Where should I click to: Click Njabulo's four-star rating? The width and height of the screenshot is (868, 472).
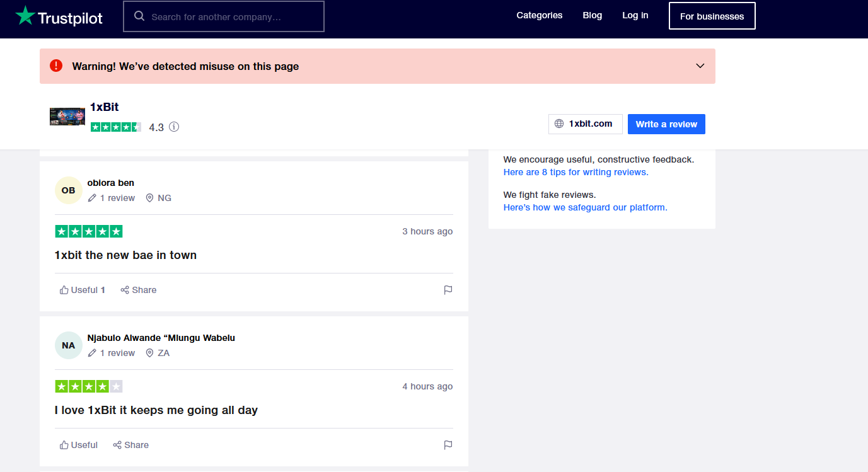click(x=89, y=386)
